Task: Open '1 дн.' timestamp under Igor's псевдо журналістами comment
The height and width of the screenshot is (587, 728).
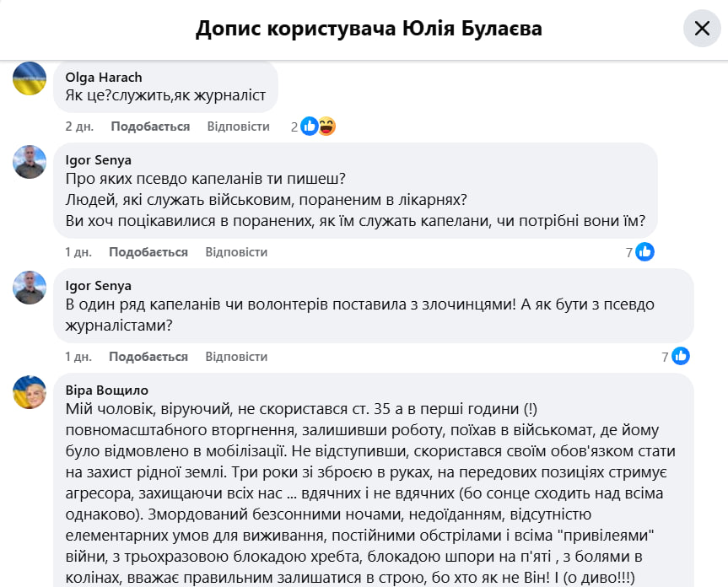Action: 78,357
